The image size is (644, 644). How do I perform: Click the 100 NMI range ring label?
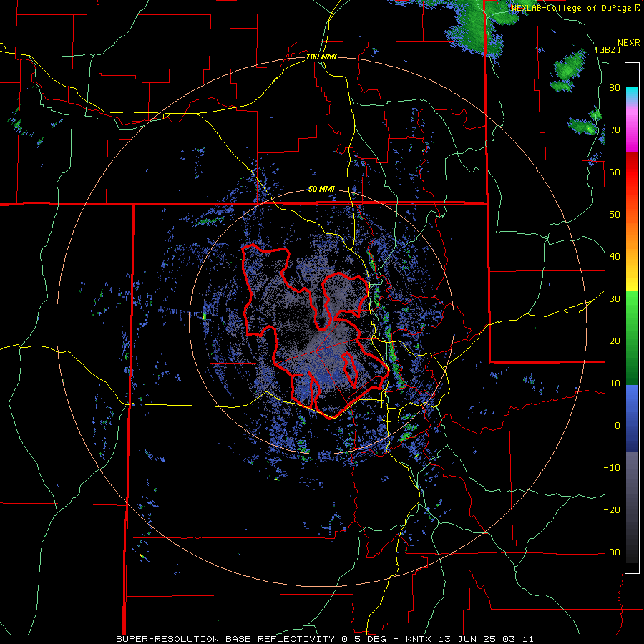coord(321,57)
